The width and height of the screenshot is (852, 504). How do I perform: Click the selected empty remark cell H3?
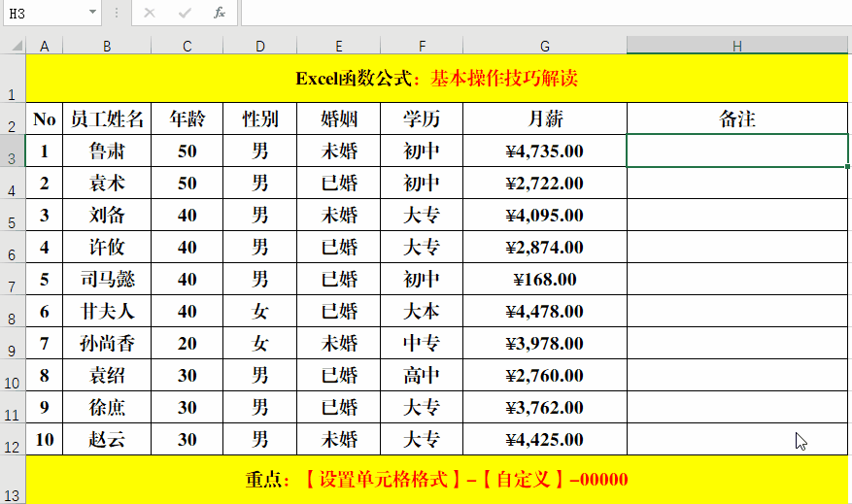coord(737,151)
